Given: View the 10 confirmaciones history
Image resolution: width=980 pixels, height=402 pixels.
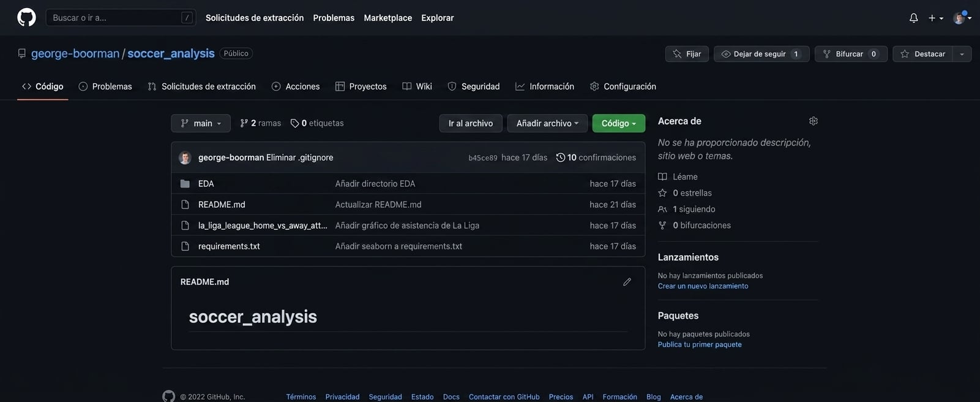Looking at the screenshot, I should point(596,157).
